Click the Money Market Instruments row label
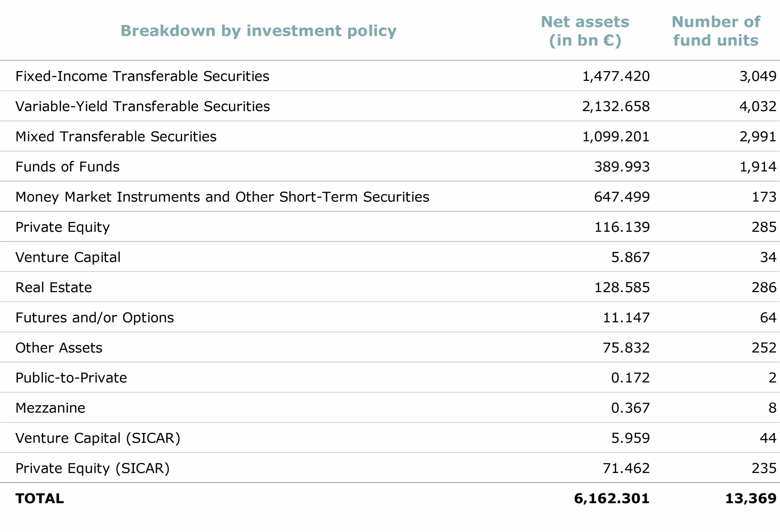Viewport: 780px width, 532px height. pos(222,197)
